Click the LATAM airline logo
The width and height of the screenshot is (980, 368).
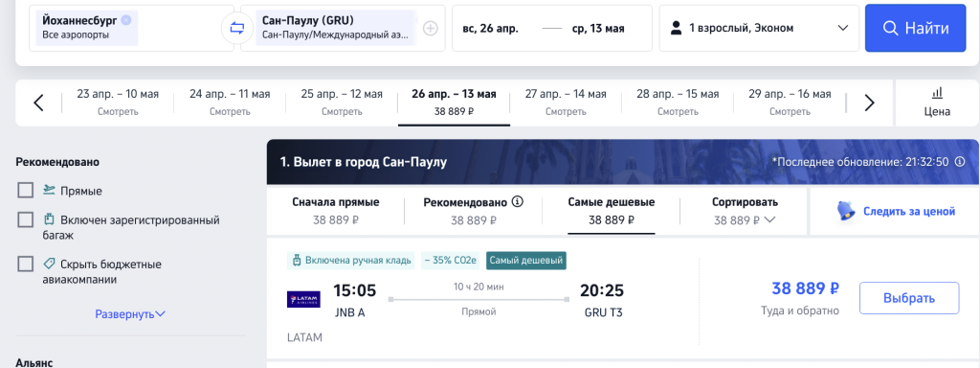point(303,299)
